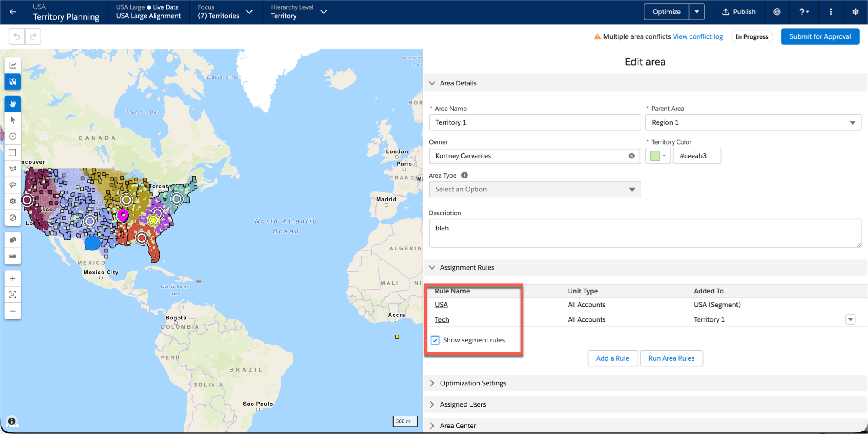Screen dimensions: 868x434
Task: Open map tool gear settings
Action: (13, 201)
